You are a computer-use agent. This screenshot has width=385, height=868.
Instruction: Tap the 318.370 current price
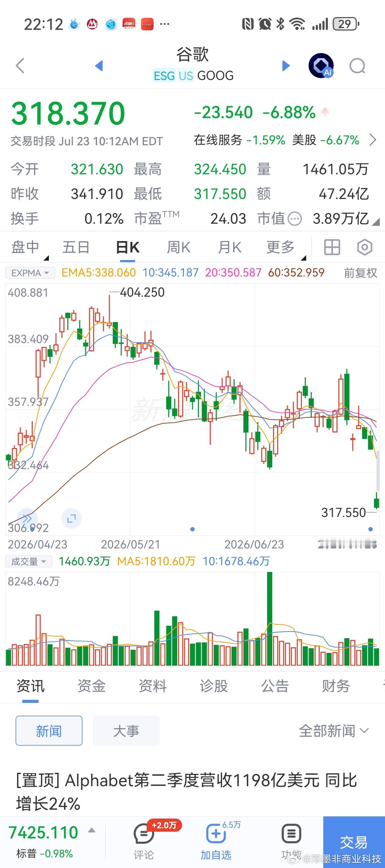[x=68, y=113]
